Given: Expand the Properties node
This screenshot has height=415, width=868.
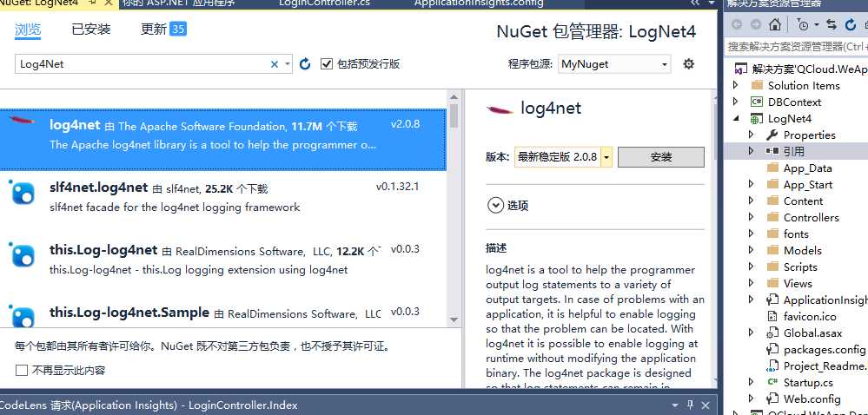Looking at the screenshot, I should 752,135.
